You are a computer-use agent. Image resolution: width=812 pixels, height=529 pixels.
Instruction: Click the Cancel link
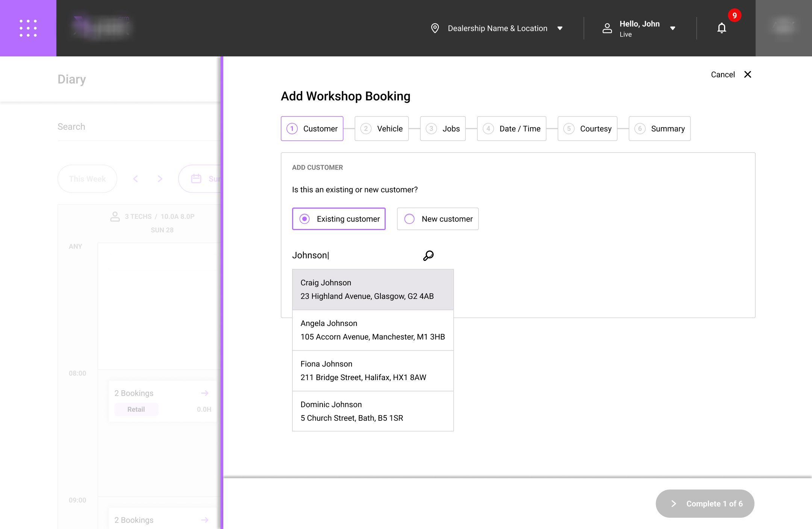coord(723,74)
